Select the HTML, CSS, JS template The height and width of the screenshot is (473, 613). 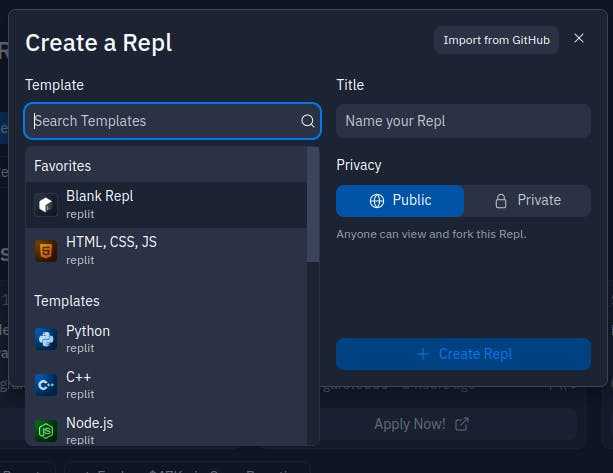coord(166,251)
